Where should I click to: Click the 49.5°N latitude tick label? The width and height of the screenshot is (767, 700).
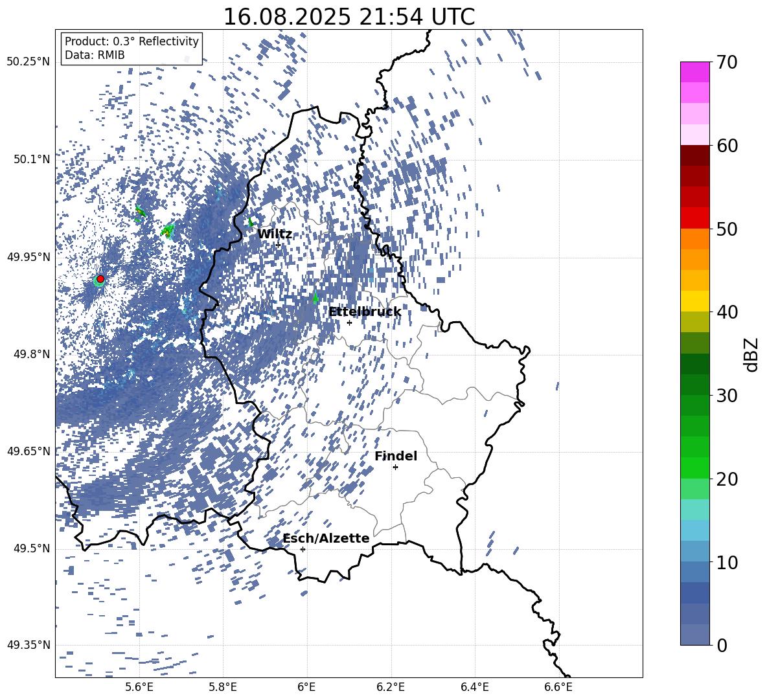point(32,548)
